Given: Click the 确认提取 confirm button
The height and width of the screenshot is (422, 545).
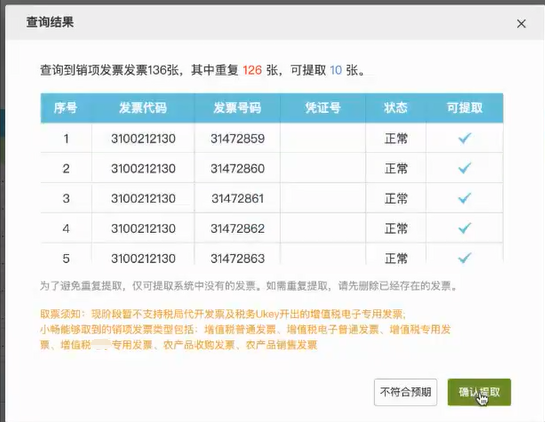Looking at the screenshot, I should click(479, 392).
